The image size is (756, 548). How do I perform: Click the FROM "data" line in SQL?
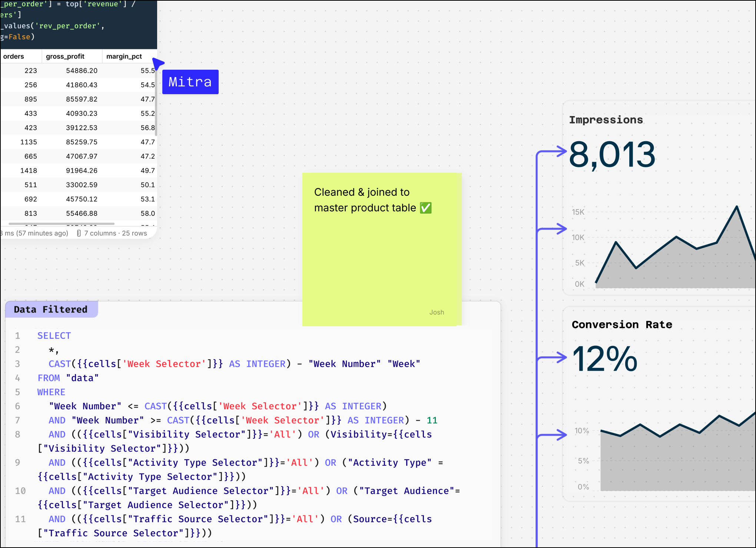click(68, 378)
